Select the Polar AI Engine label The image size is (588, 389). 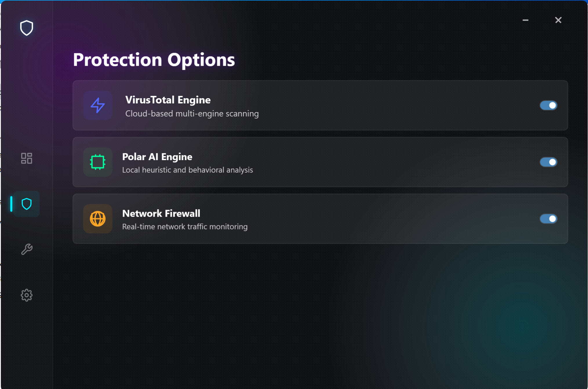pos(157,157)
